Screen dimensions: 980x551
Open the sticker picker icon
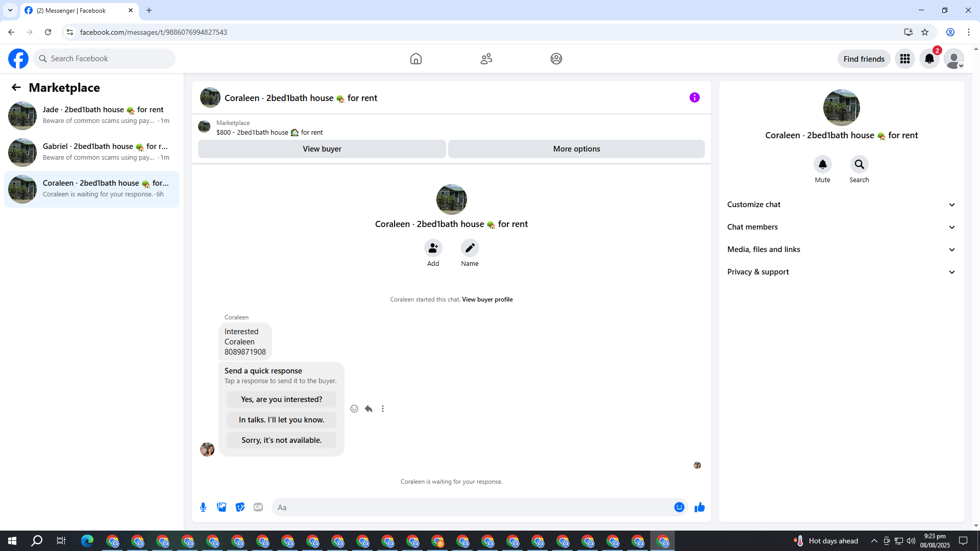pyautogui.click(x=240, y=507)
